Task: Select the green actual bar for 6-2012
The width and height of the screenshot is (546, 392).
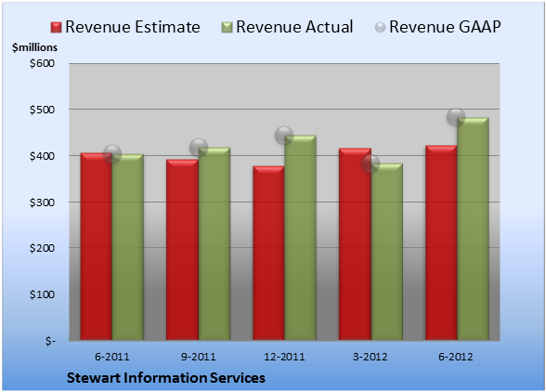Action: [473, 229]
